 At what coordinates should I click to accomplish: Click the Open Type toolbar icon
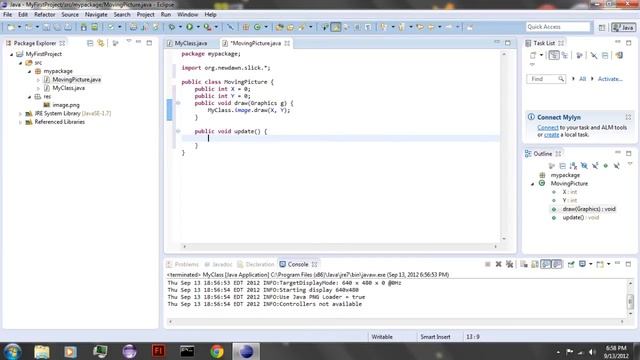[279, 27]
